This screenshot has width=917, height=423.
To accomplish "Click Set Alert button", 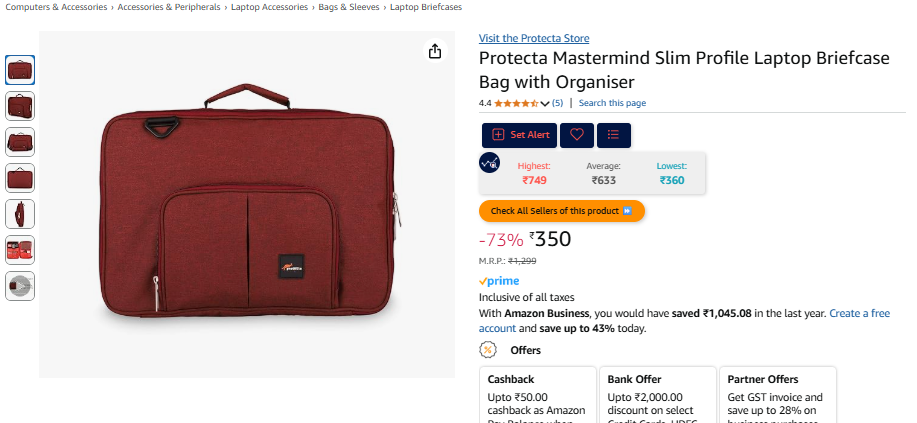I will 520,135.
